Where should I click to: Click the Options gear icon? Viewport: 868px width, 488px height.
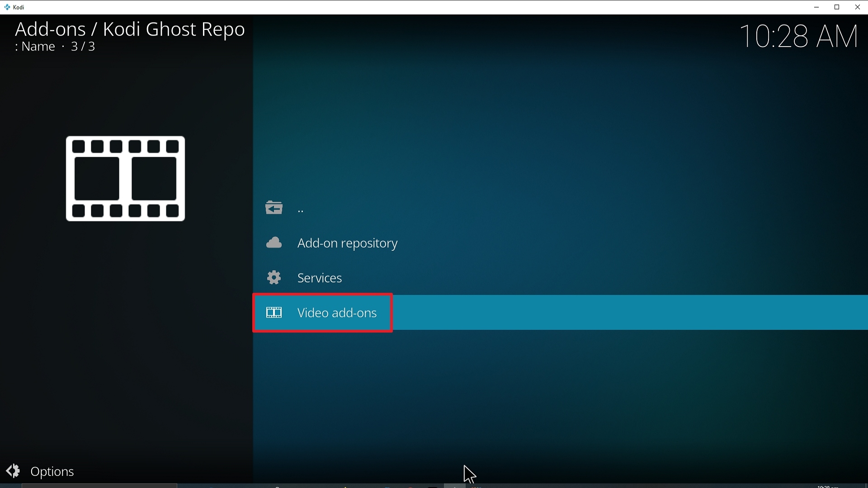pyautogui.click(x=13, y=471)
